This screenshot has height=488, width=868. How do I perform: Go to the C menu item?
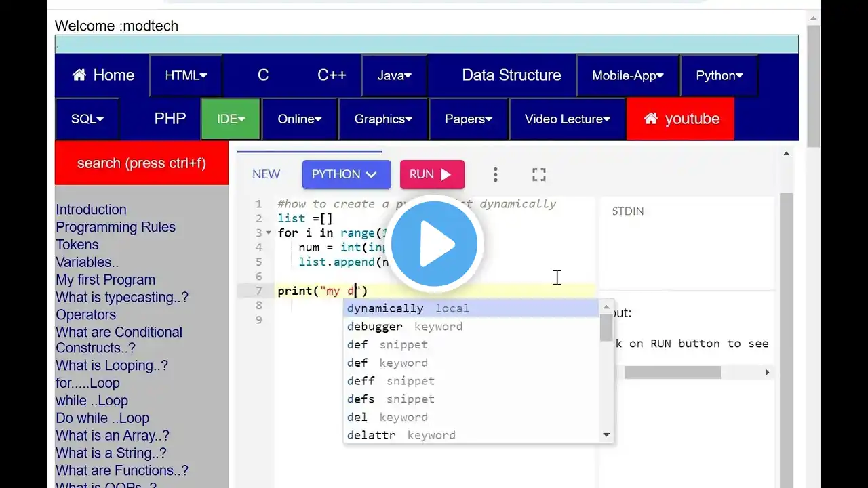(x=263, y=75)
